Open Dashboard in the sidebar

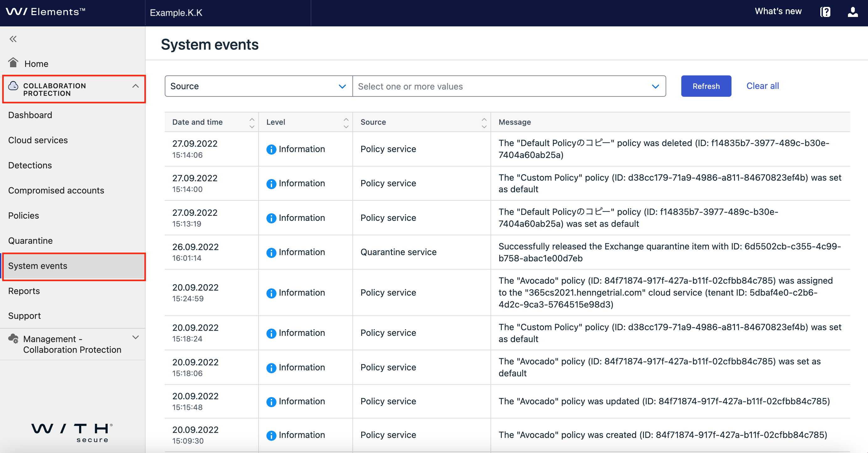click(x=30, y=115)
